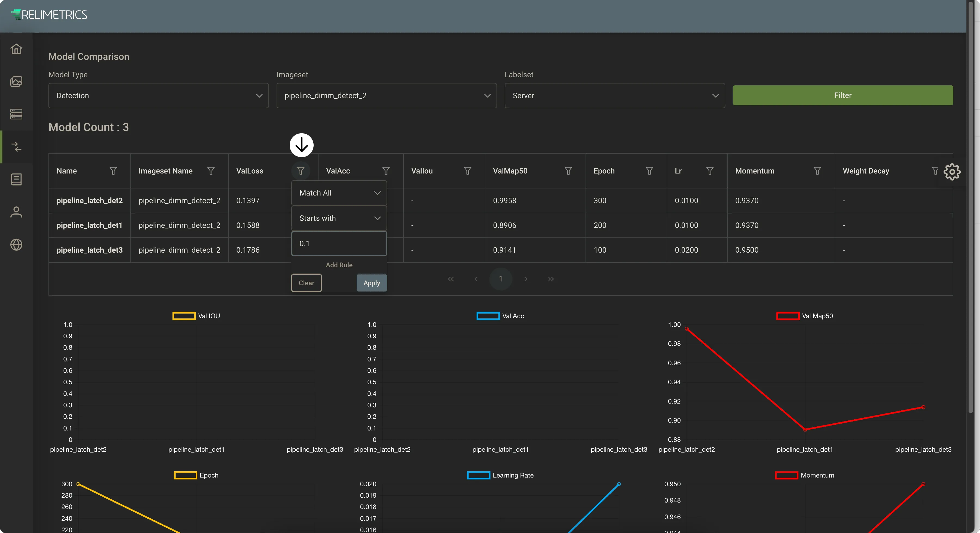Open the server stack sidebar icon

tap(16, 114)
